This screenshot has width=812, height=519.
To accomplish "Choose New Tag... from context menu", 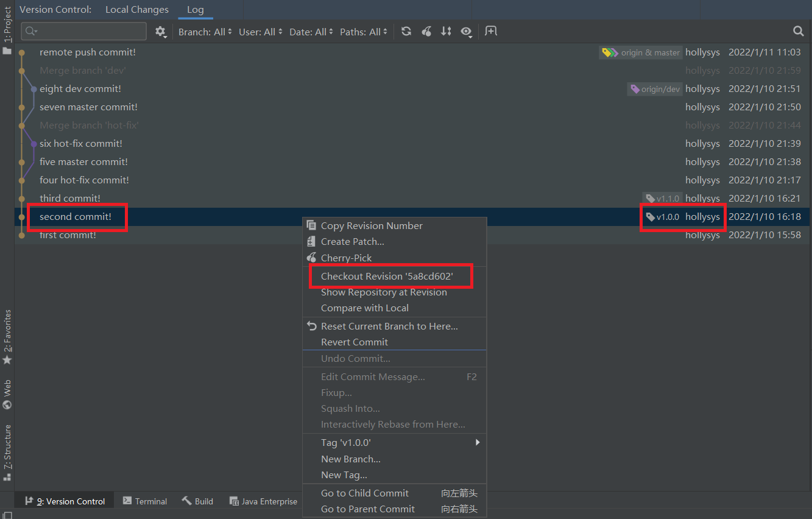I will click(x=394, y=475).
